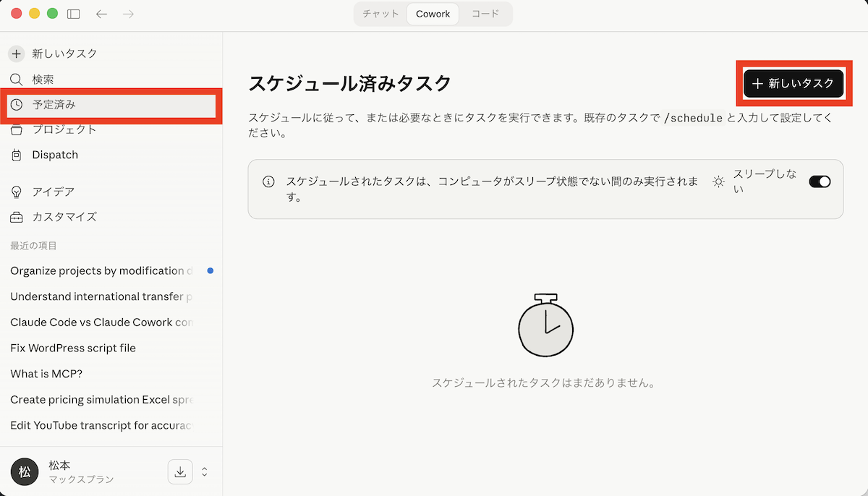Expand the account switcher chevron beside 松本
Image resolution: width=868 pixels, height=496 pixels.
pos(205,472)
